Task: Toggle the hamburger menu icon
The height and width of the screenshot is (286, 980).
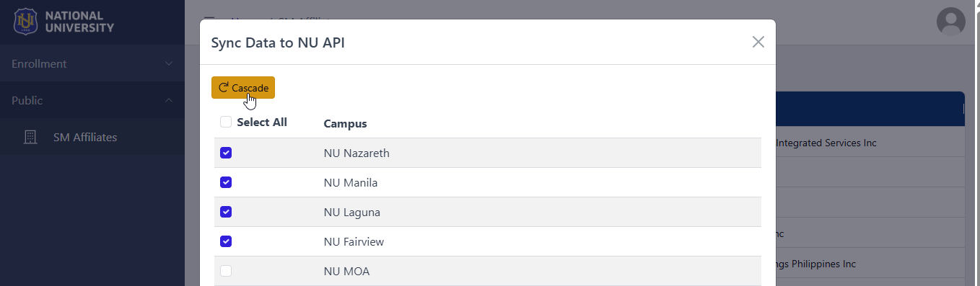Action: (209, 22)
